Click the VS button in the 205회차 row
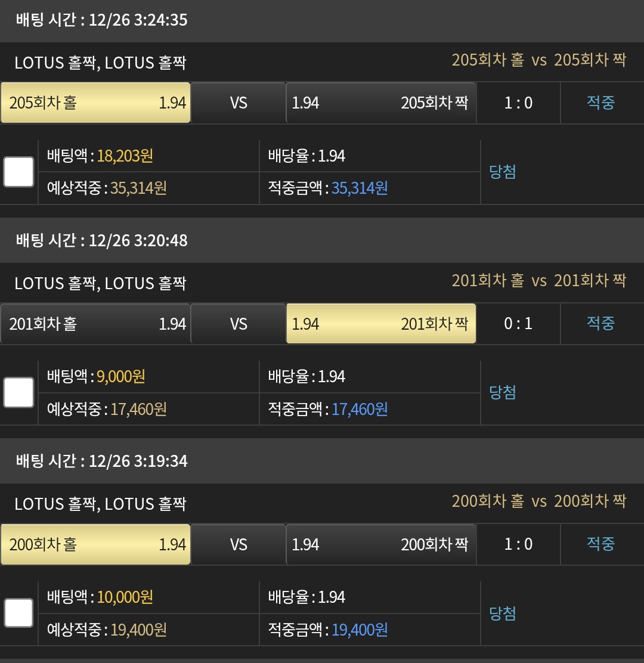Image resolution: width=644 pixels, height=663 pixels. pos(239,103)
